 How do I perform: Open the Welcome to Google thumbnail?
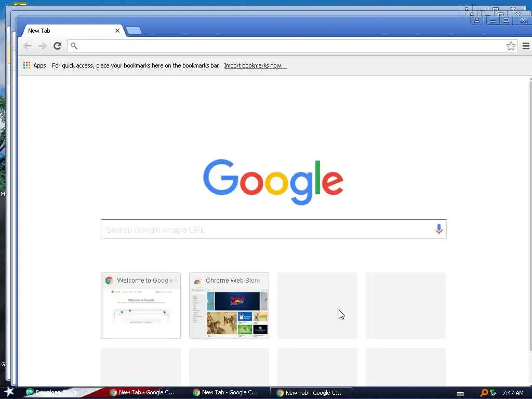(141, 305)
